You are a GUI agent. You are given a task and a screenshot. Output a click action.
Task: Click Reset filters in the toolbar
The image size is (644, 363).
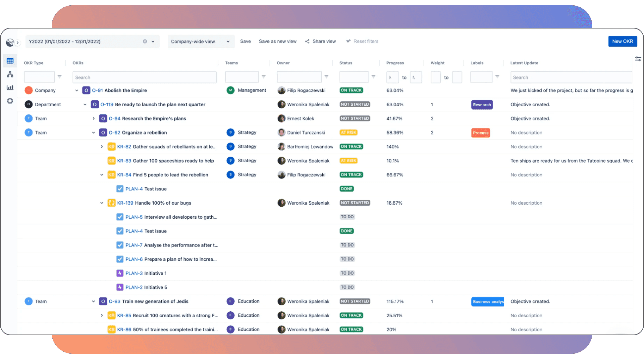(x=366, y=41)
